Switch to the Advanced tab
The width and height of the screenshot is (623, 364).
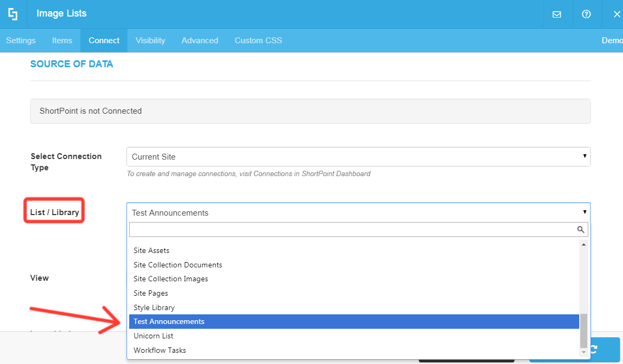tap(200, 41)
